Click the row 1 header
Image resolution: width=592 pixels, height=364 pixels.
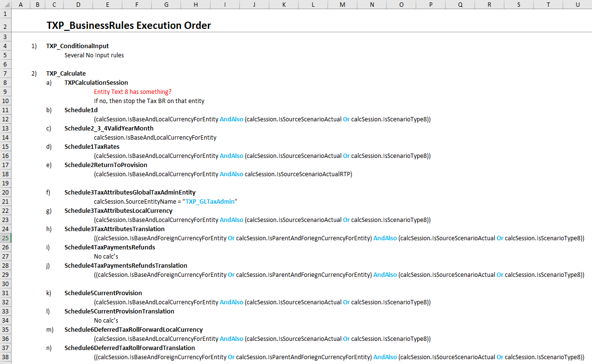[5, 13]
